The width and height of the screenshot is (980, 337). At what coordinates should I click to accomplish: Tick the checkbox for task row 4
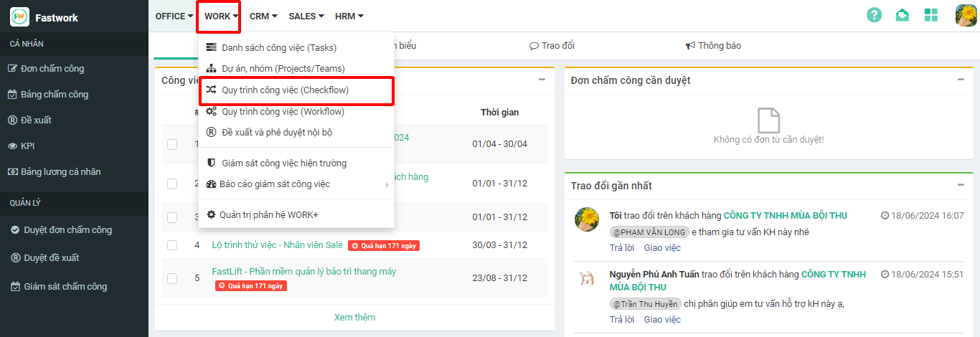172,245
